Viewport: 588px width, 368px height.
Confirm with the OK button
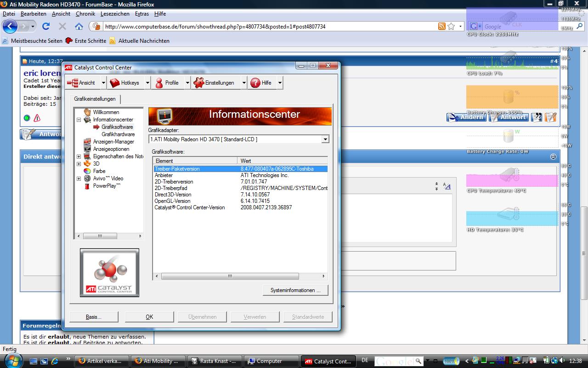(149, 317)
